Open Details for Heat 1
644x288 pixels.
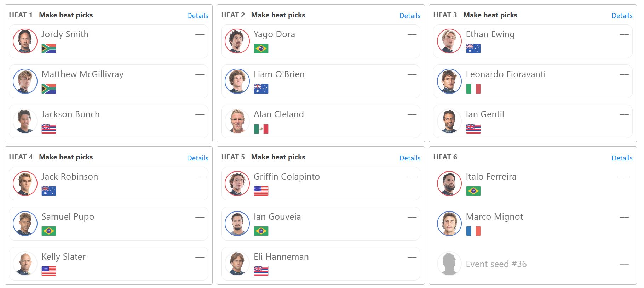coord(197,16)
